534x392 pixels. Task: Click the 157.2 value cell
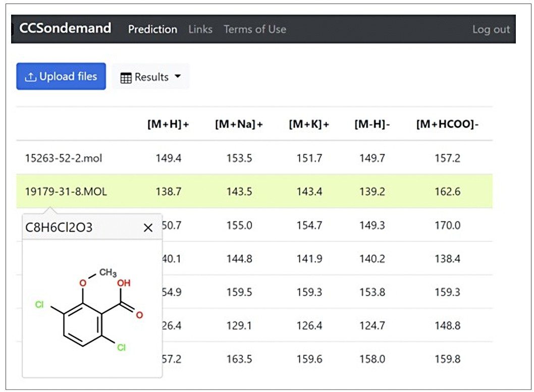tap(448, 158)
